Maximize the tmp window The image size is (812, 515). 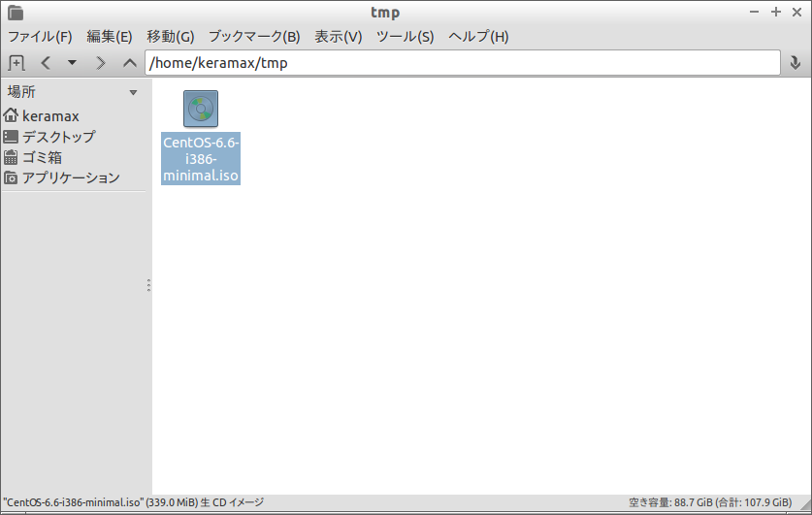776,12
